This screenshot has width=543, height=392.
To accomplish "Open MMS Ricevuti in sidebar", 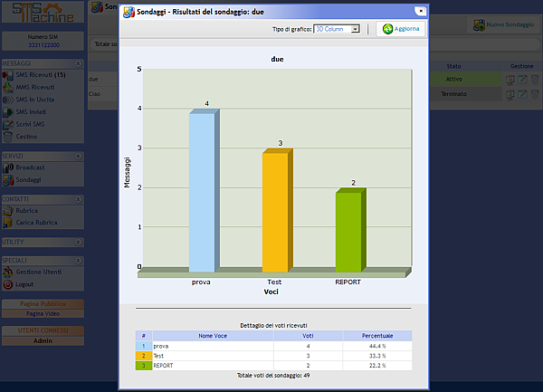I will point(35,87).
